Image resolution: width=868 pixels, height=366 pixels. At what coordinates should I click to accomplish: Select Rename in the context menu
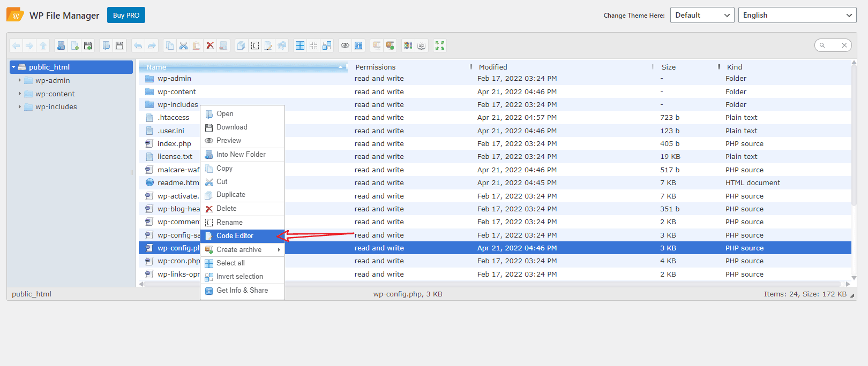(229, 223)
